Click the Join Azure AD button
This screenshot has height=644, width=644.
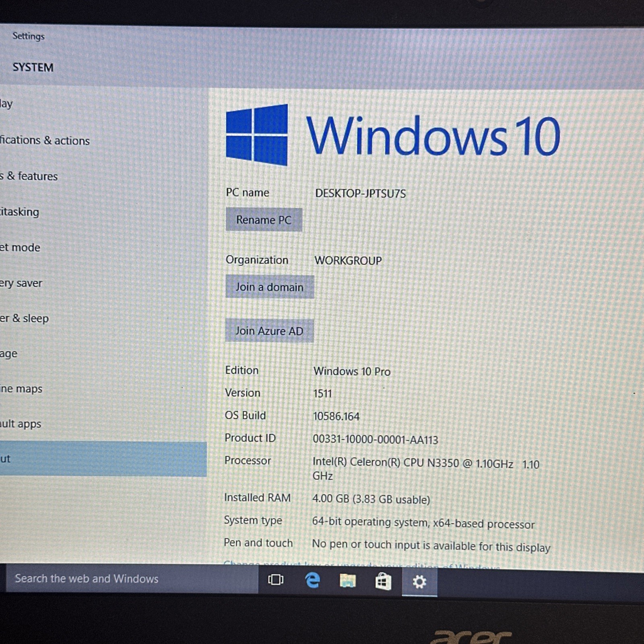tap(269, 330)
